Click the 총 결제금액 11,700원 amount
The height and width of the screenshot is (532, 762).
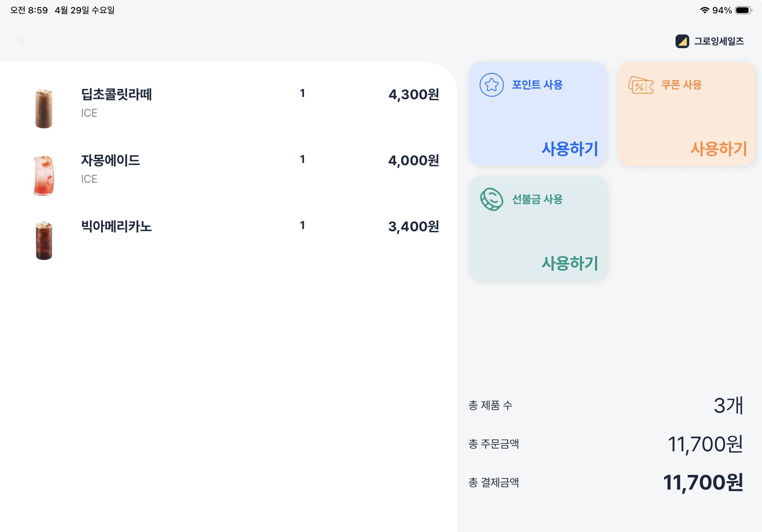pos(703,482)
